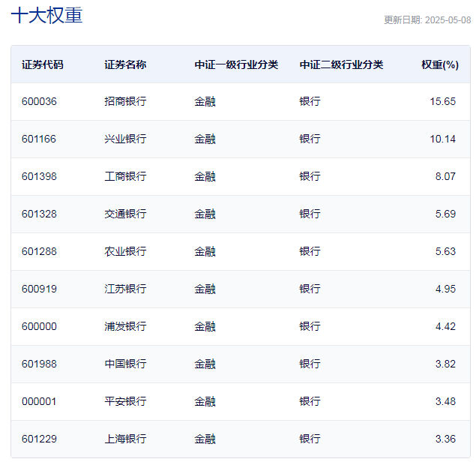This screenshot has height=465, width=476.
Task: Click 银行 in the 工商银行 row
Action: [310, 176]
